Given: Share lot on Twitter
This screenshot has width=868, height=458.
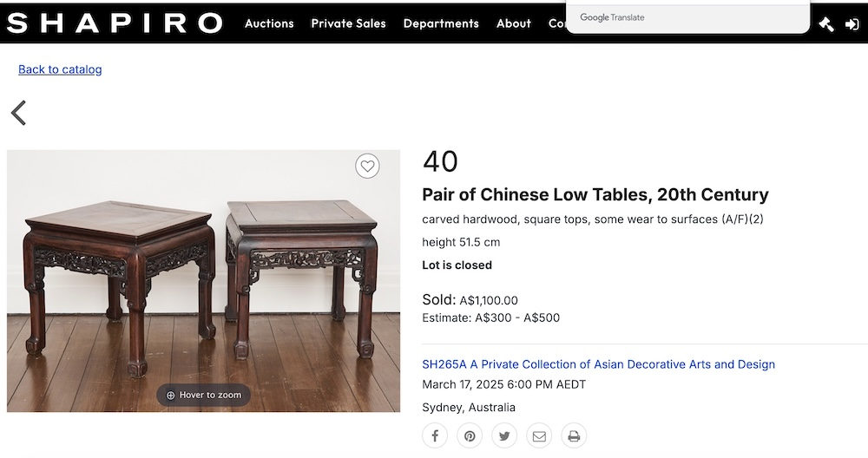Looking at the screenshot, I should tap(504, 435).
